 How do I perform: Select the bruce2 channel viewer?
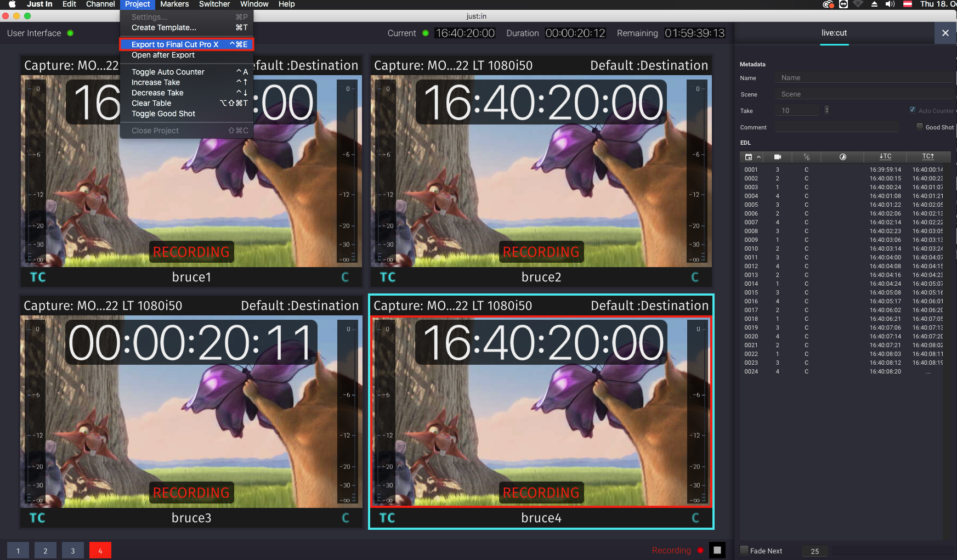tap(541, 171)
